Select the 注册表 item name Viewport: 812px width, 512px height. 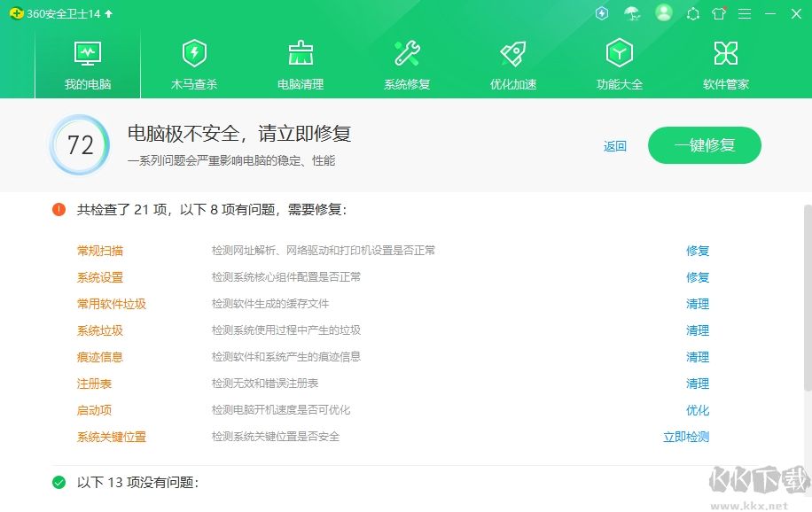tap(94, 384)
